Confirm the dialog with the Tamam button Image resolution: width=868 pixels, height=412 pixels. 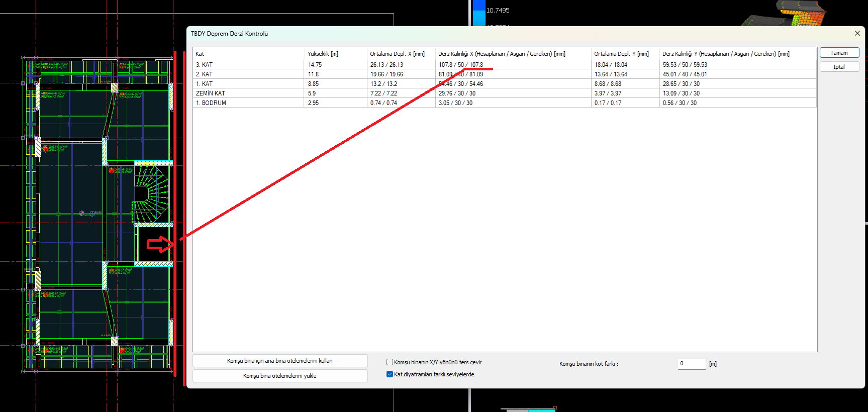tap(839, 53)
